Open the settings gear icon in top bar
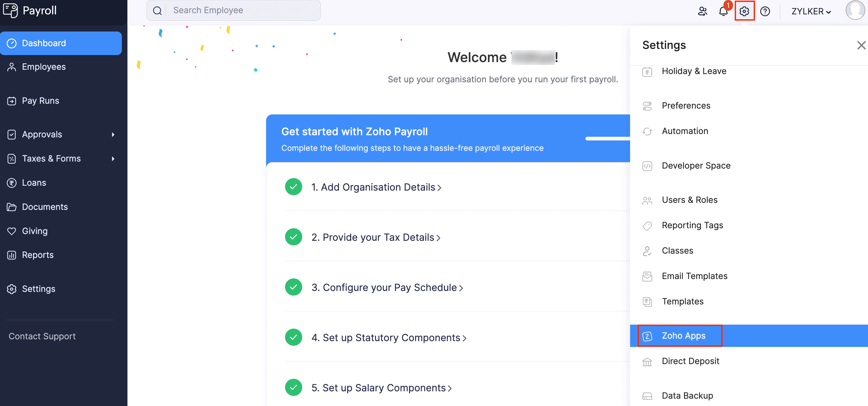Image resolution: width=868 pixels, height=406 pixels. [744, 11]
